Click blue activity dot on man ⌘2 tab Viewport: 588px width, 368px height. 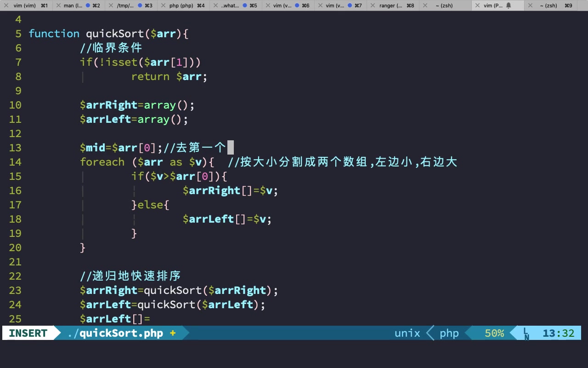[x=88, y=6]
